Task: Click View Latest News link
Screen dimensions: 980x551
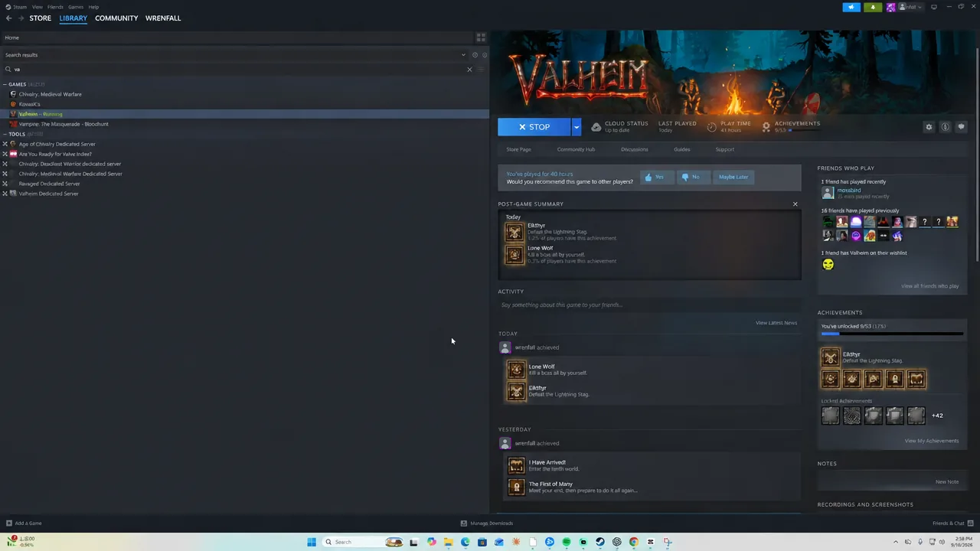Action: pyautogui.click(x=776, y=323)
